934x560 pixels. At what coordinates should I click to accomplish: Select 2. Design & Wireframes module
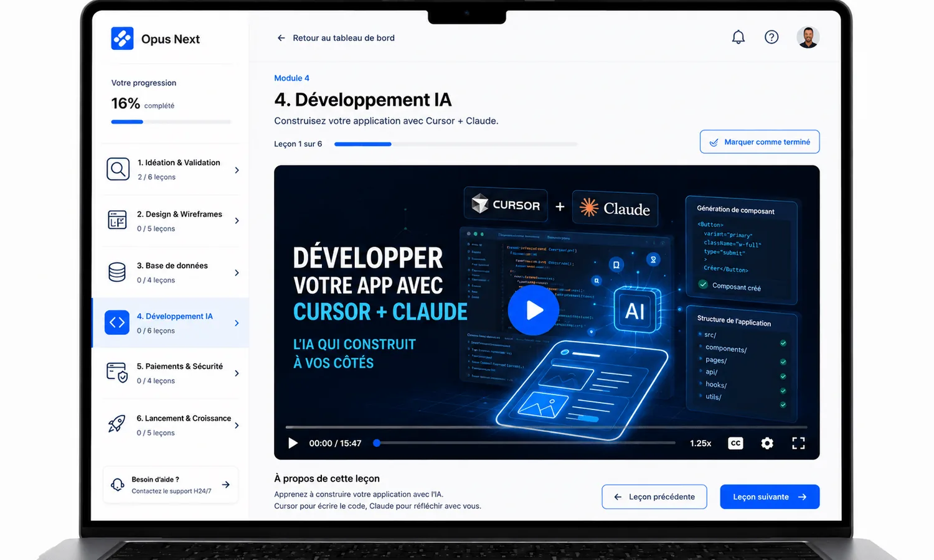point(171,221)
